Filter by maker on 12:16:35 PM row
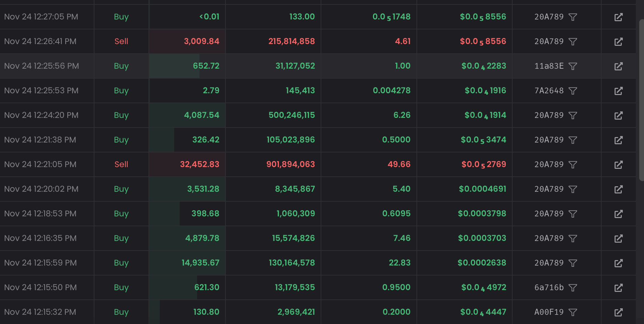The height and width of the screenshot is (324, 644). [573, 239]
